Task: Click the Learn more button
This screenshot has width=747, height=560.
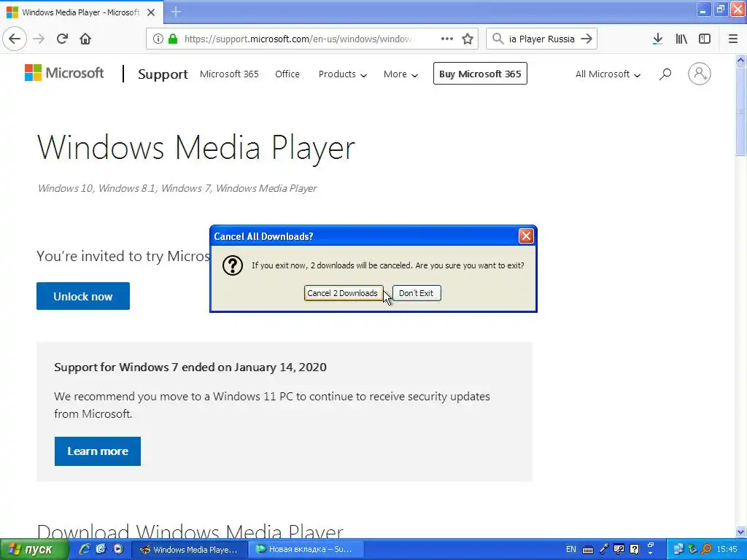Action: pyautogui.click(x=98, y=451)
